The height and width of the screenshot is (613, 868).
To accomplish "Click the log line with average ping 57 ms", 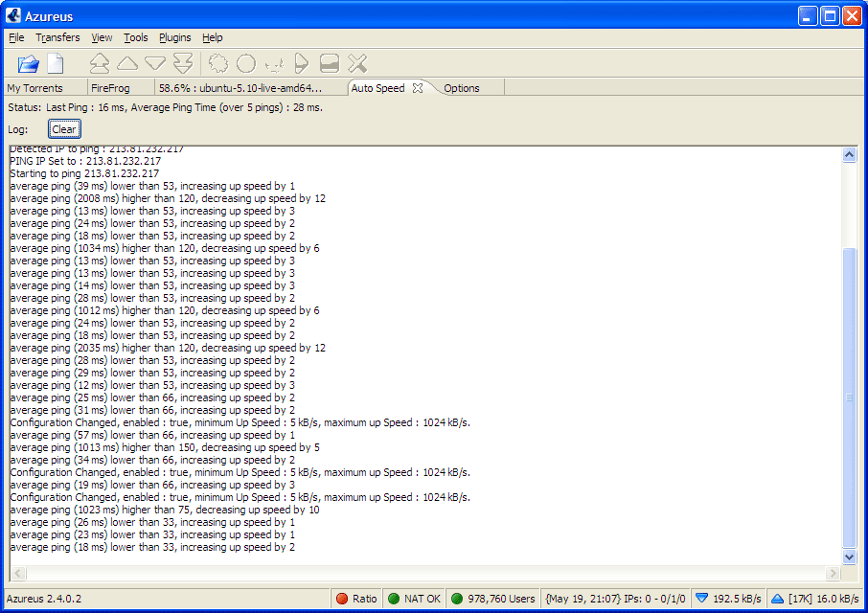I will point(152,435).
